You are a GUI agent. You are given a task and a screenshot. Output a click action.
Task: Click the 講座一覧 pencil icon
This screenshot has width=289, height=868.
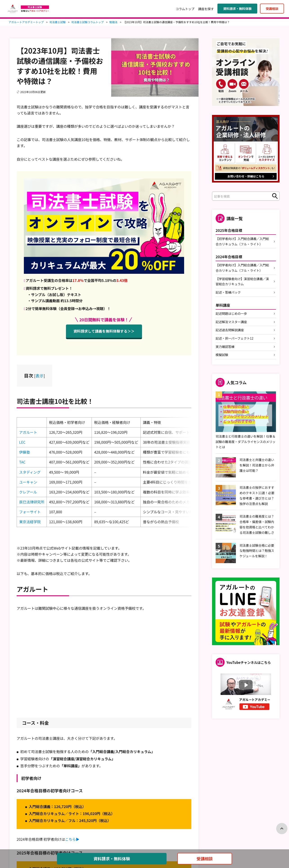coord(220,218)
